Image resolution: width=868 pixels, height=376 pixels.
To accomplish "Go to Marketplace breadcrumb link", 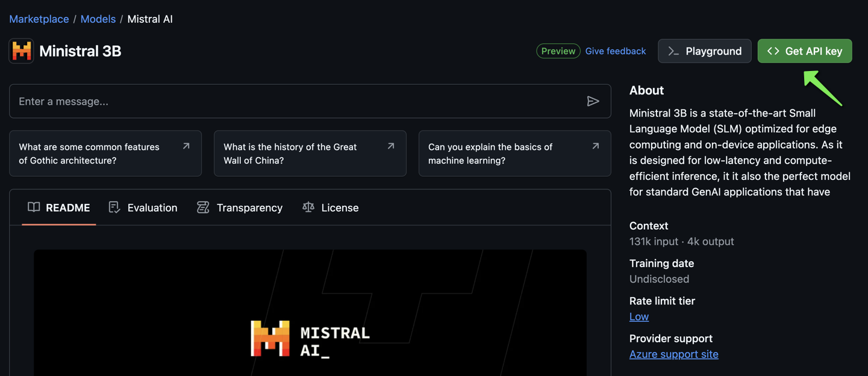I will 39,19.
